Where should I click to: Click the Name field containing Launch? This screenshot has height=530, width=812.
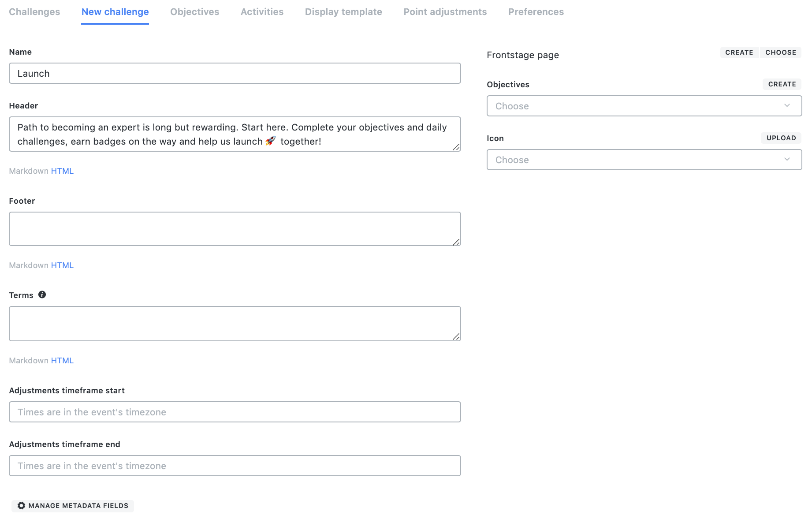[235, 73]
